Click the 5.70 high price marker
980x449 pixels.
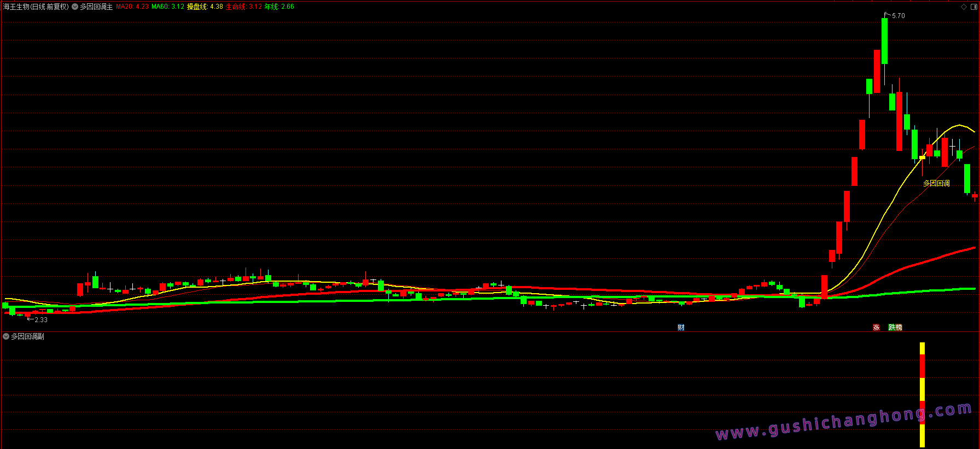point(898,16)
